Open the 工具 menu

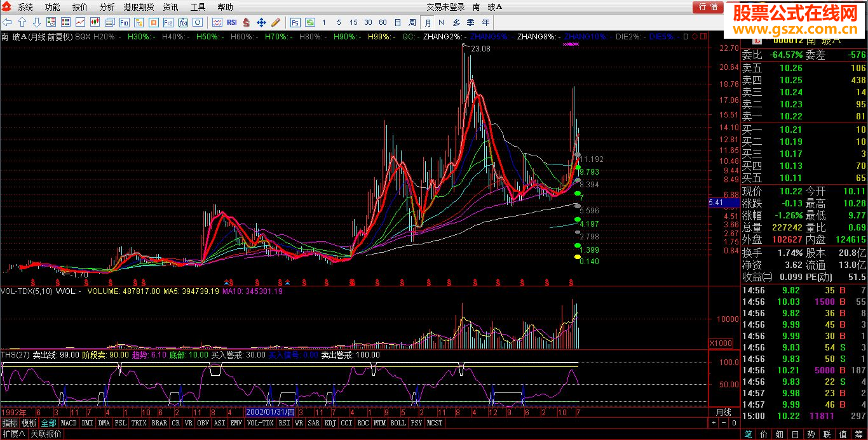(x=198, y=7)
